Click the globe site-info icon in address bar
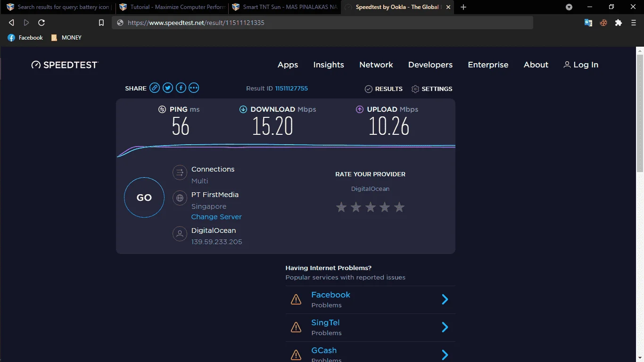The height and width of the screenshot is (362, 644). pos(120,23)
